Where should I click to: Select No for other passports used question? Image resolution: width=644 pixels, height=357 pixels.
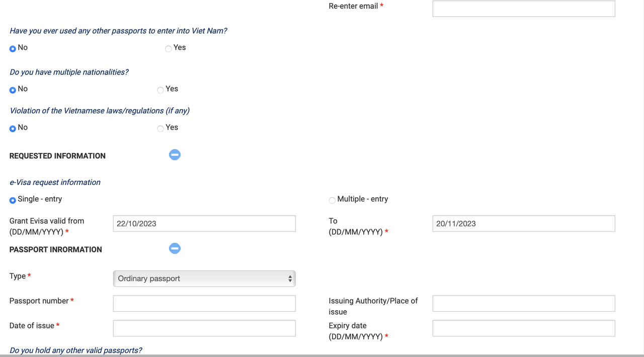(x=13, y=49)
